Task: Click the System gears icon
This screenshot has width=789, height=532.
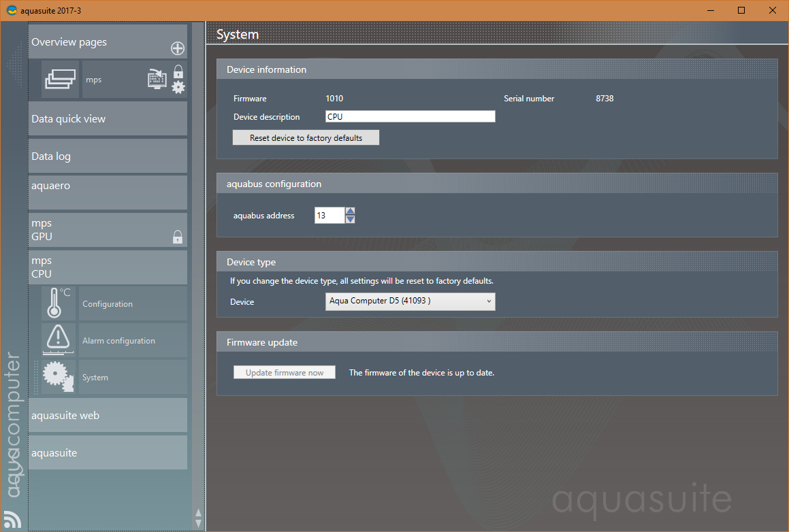Action: [x=59, y=377]
